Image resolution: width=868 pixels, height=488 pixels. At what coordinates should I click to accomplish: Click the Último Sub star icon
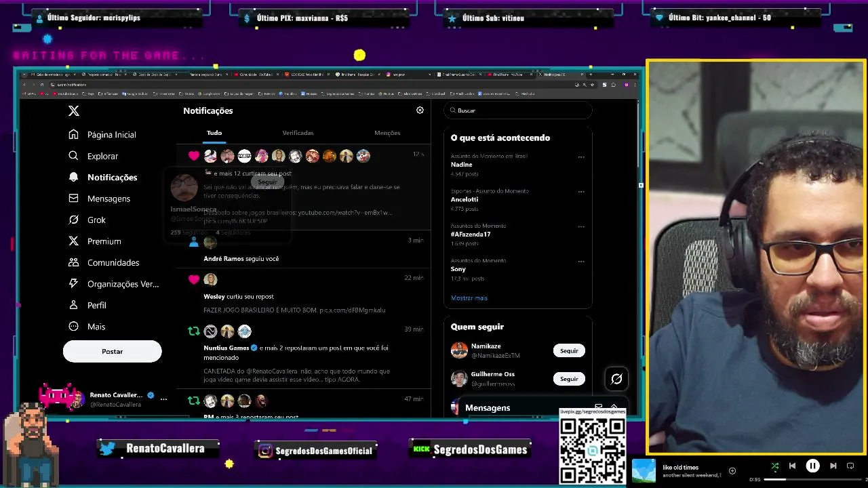click(x=452, y=18)
